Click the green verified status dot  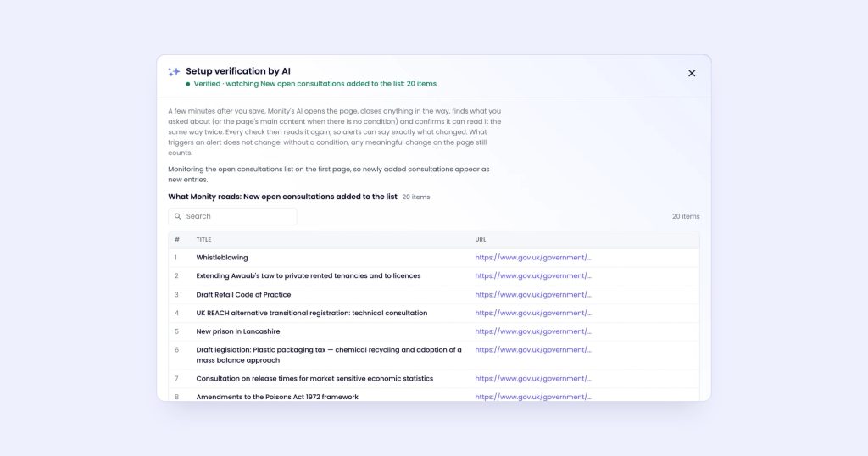pos(188,84)
